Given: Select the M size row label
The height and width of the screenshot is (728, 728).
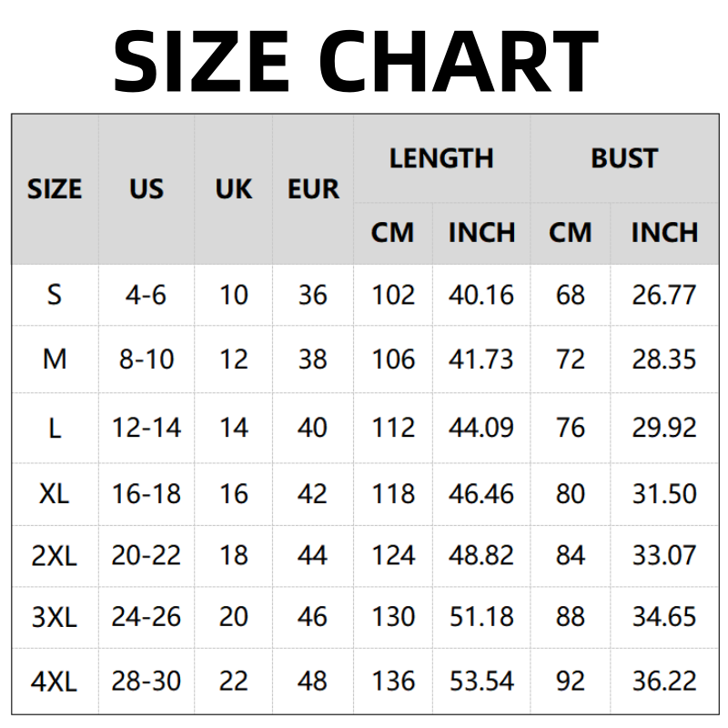Looking at the screenshot, I should click(55, 359).
